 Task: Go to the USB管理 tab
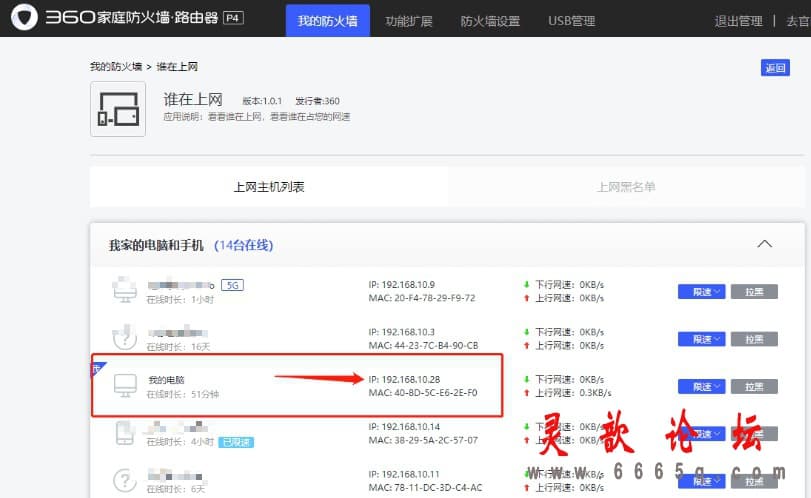(x=572, y=21)
